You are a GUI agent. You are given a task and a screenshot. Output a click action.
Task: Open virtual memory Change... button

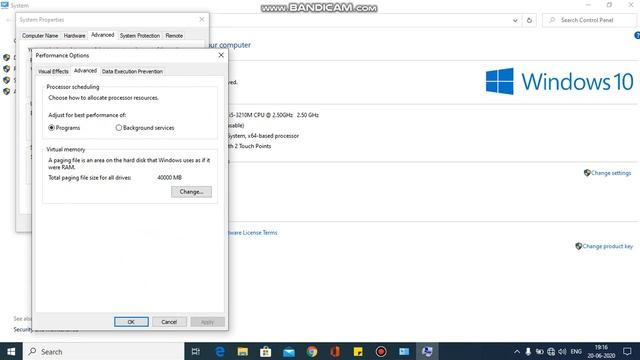coord(191,192)
